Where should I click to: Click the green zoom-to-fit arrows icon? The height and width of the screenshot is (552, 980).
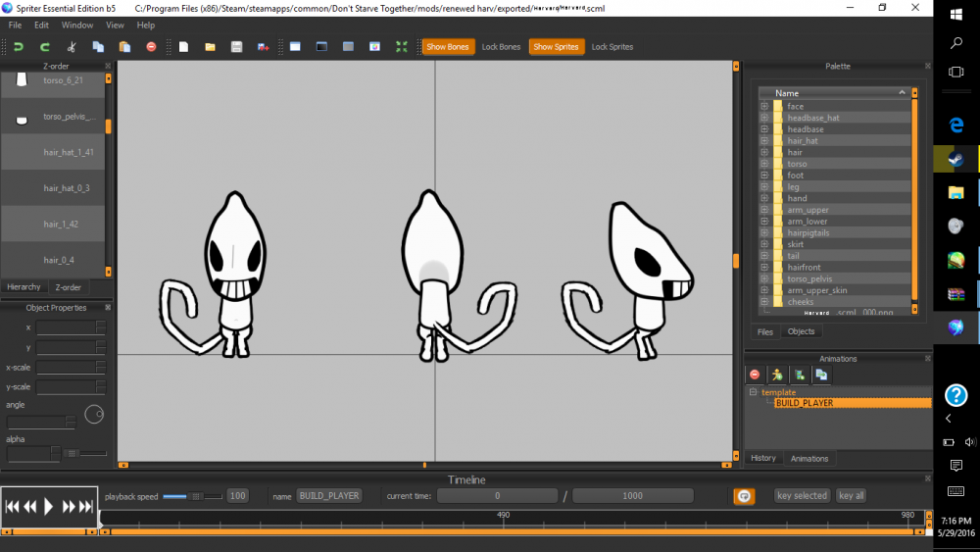coord(401,47)
